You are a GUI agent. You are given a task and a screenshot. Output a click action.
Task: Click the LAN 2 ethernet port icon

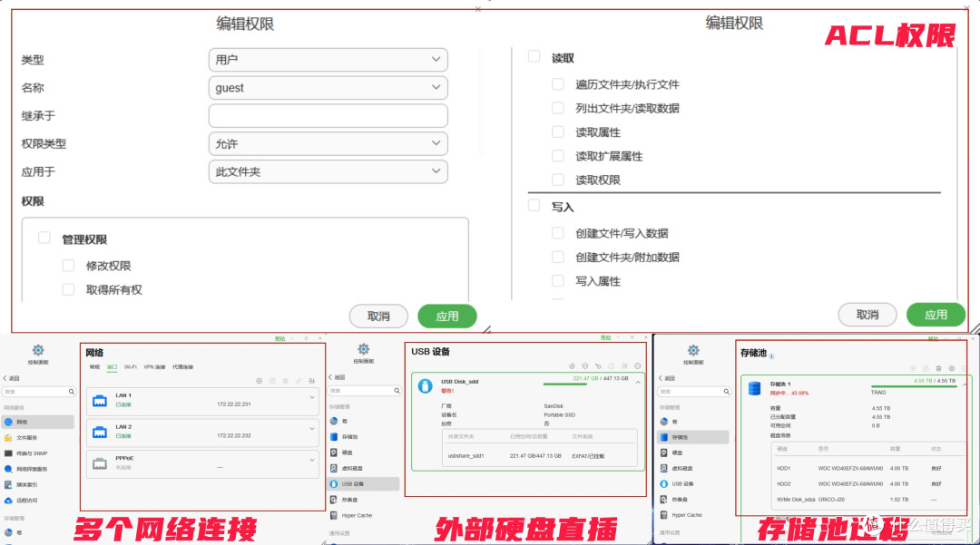tap(100, 432)
